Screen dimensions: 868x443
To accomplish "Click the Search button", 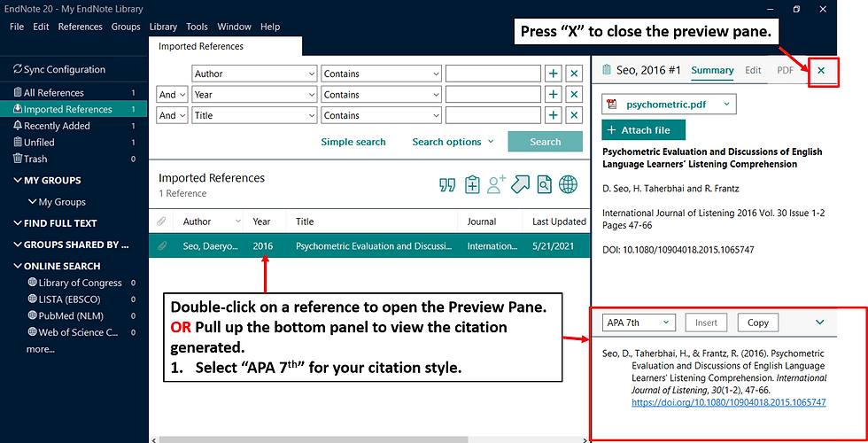I will coord(546,142).
